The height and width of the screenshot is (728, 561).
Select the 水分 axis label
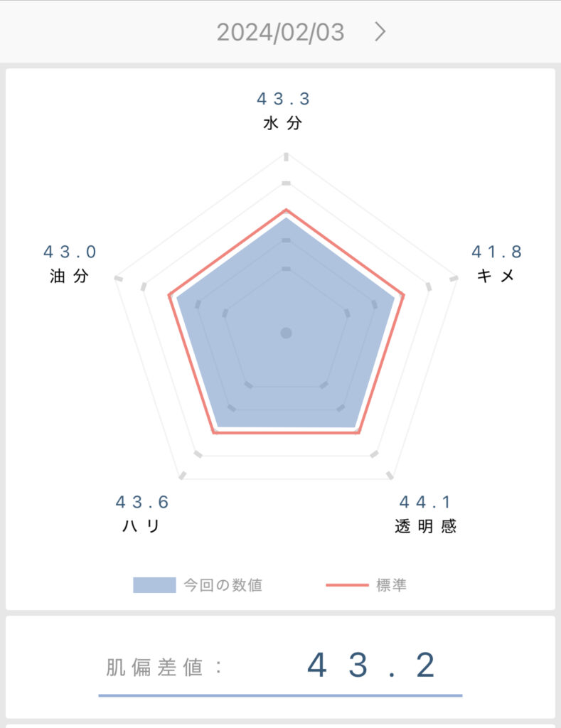[283, 123]
